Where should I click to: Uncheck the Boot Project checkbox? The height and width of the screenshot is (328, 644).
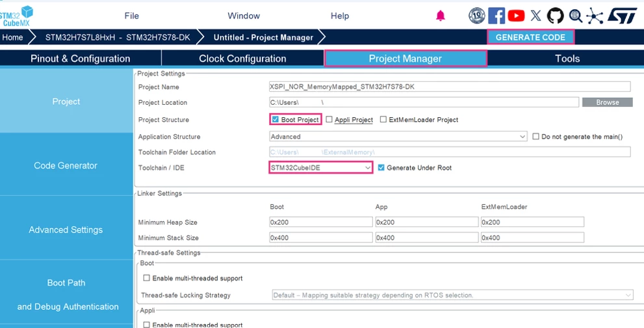(275, 119)
